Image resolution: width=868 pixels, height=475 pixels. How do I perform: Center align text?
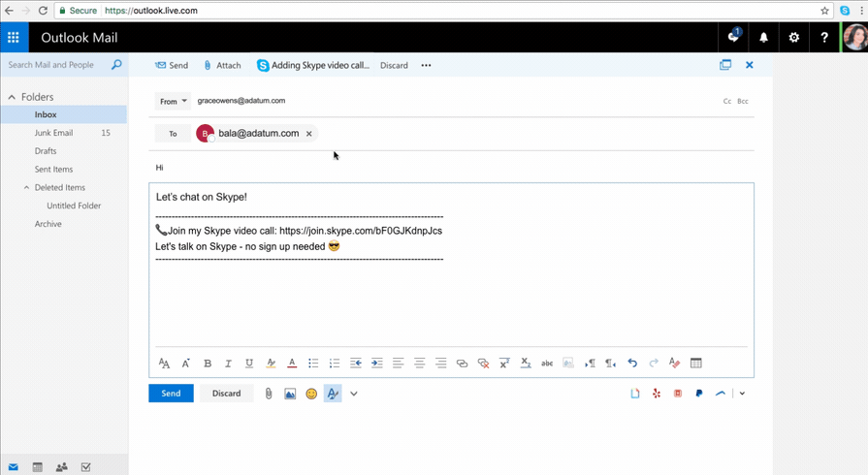pos(420,364)
